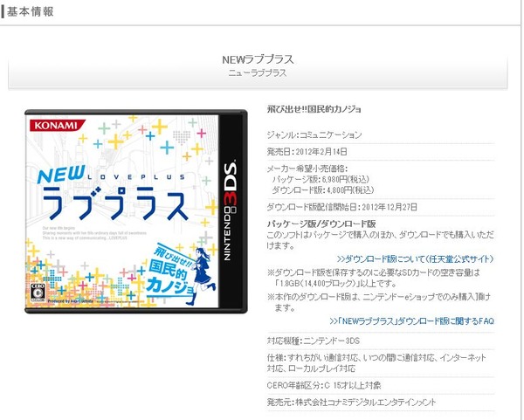
Task: Open the 「NEWラブプラス」ダウンロード版に関するFAQ link
Action: pos(411,321)
